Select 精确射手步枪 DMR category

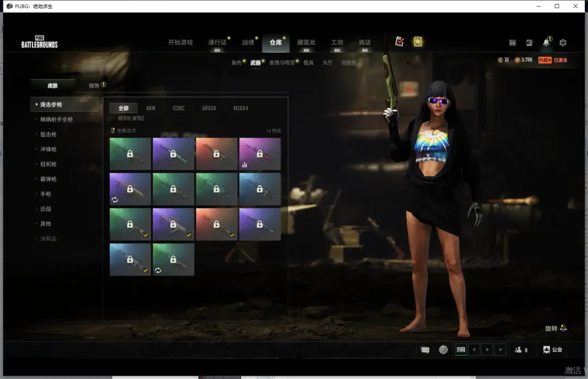57,120
